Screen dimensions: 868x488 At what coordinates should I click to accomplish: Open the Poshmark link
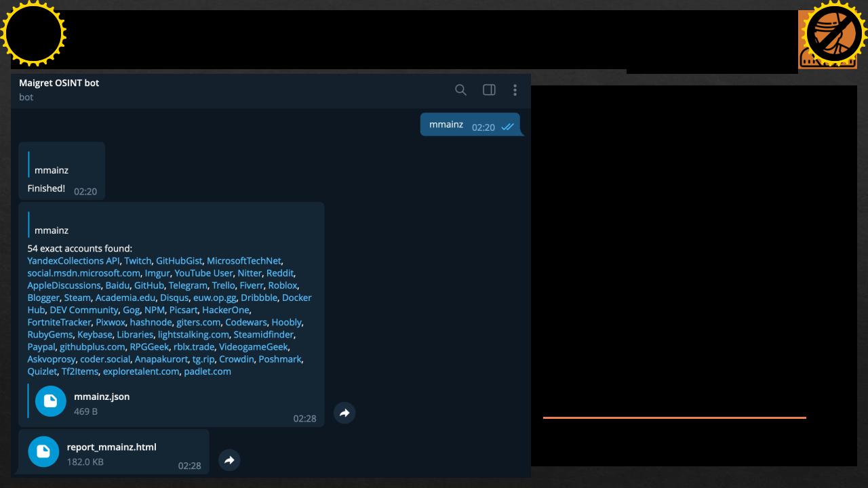click(x=280, y=359)
